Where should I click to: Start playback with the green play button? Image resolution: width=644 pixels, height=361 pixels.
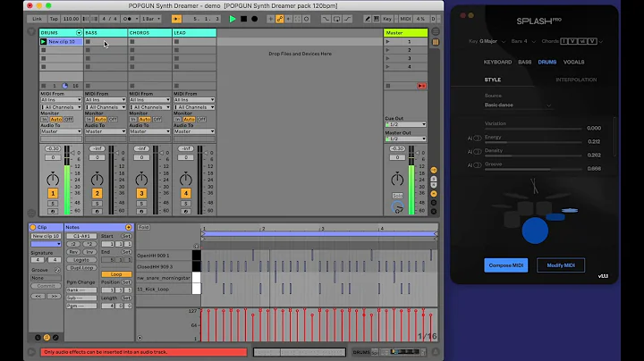[x=233, y=19]
